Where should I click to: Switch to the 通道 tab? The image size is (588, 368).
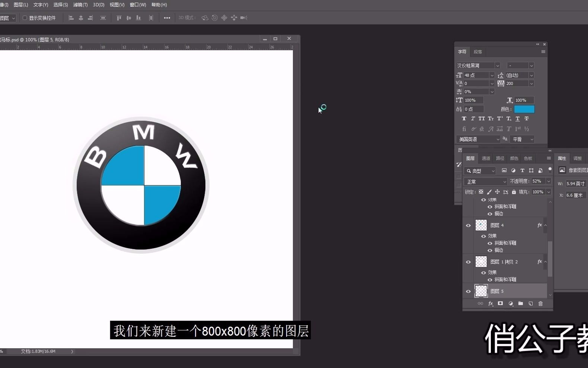486,158
